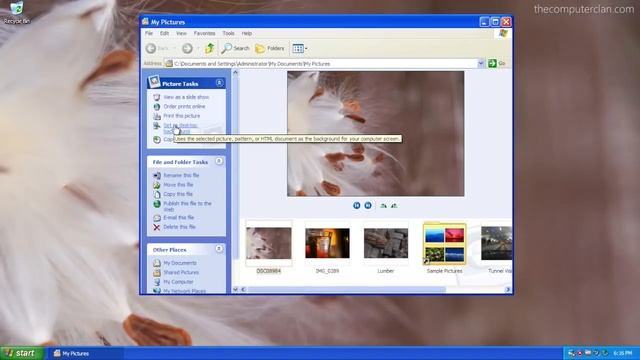
Task: Open the Search pane
Action: [x=236, y=48]
